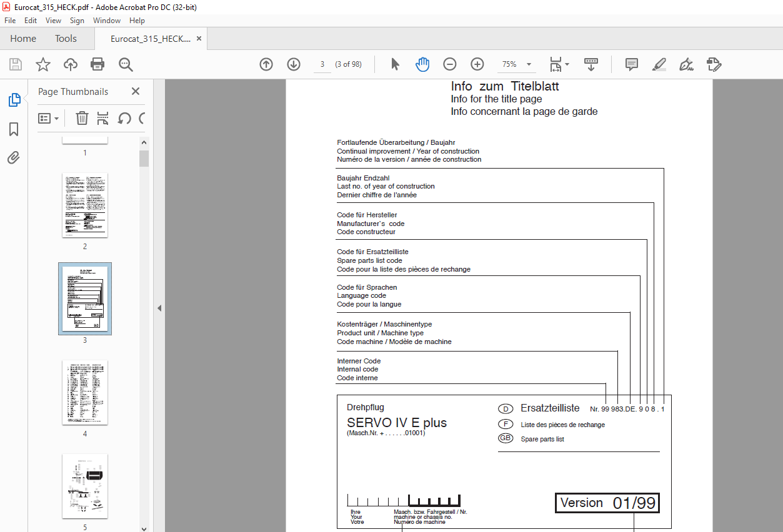
Task: Open the View menu
Action: pyautogui.click(x=53, y=21)
